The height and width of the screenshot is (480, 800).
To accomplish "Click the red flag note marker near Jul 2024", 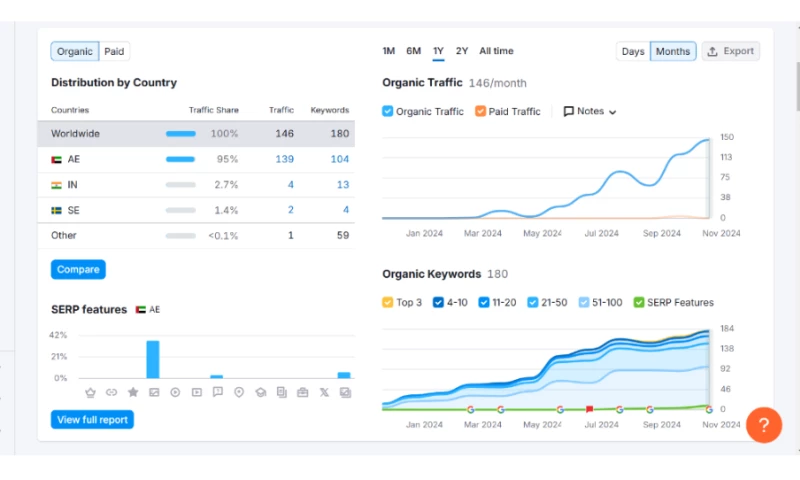I will (590, 409).
